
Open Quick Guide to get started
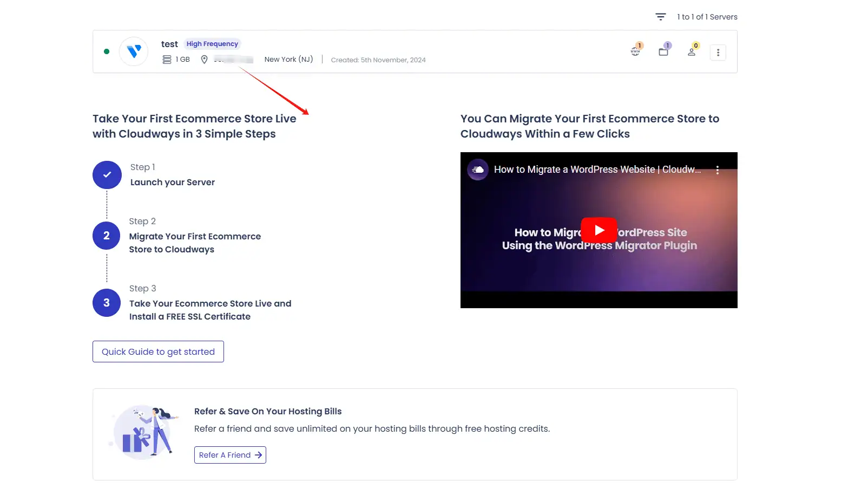pyautogui.click(x=158, y=352)
